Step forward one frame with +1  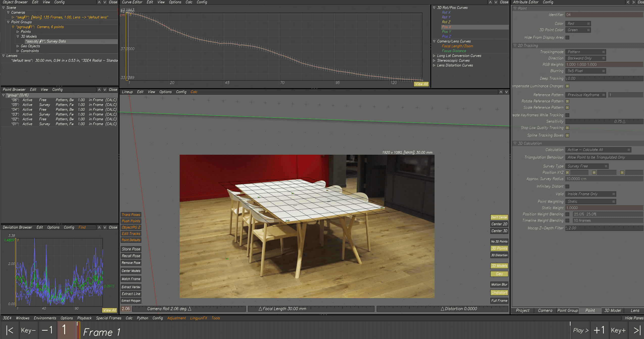pos(599,330)
